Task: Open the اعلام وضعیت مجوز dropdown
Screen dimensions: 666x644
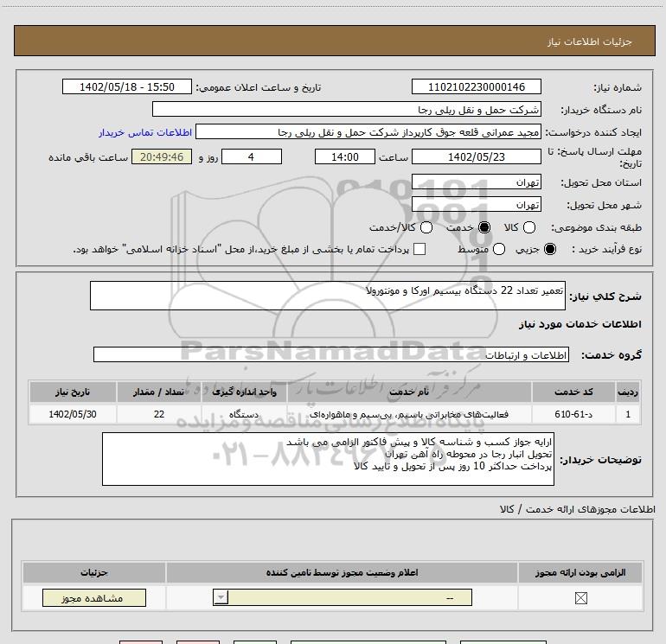Action: [x=343, y=597]
